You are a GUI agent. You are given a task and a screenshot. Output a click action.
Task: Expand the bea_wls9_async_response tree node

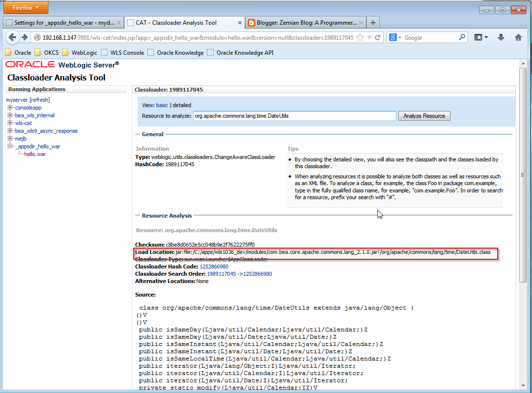point(10,131)
